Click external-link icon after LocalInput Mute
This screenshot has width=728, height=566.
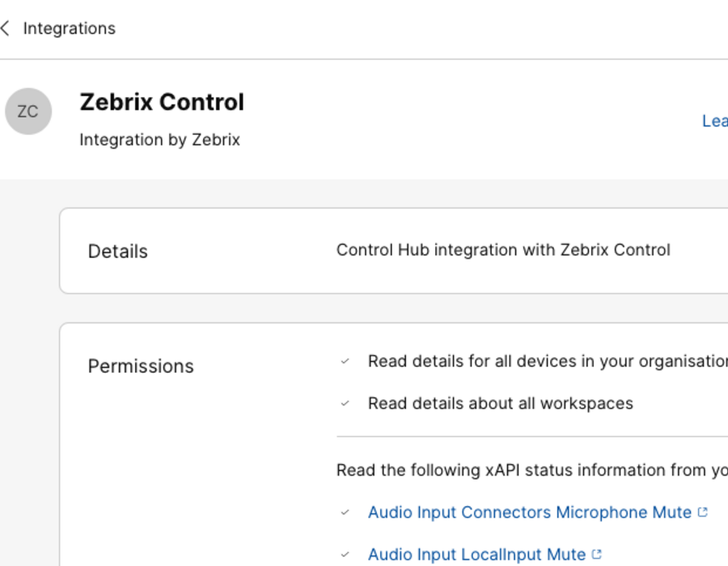pos(597,554)
